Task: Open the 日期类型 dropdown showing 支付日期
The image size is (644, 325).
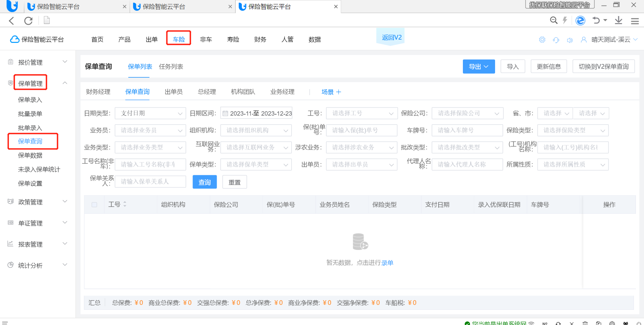Action: click(150, 113)
